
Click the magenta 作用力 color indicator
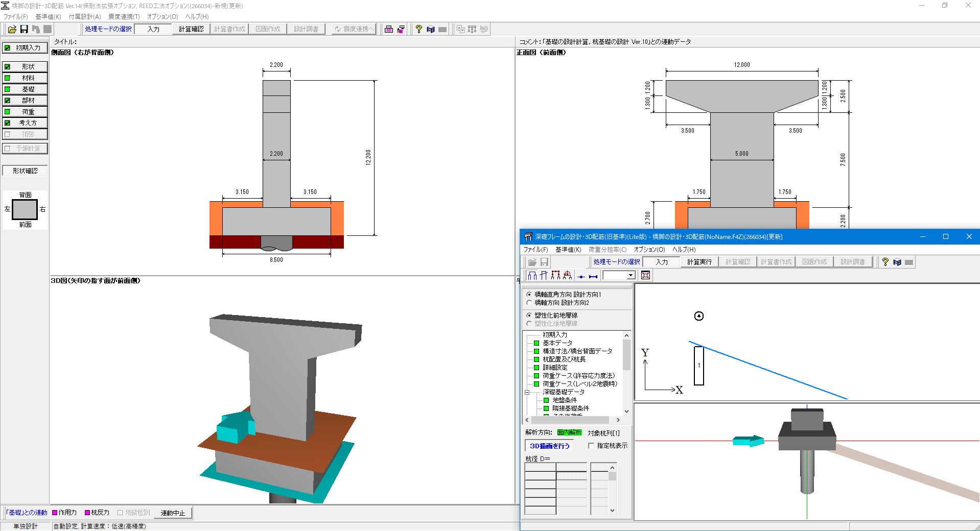tap(55, 513)
